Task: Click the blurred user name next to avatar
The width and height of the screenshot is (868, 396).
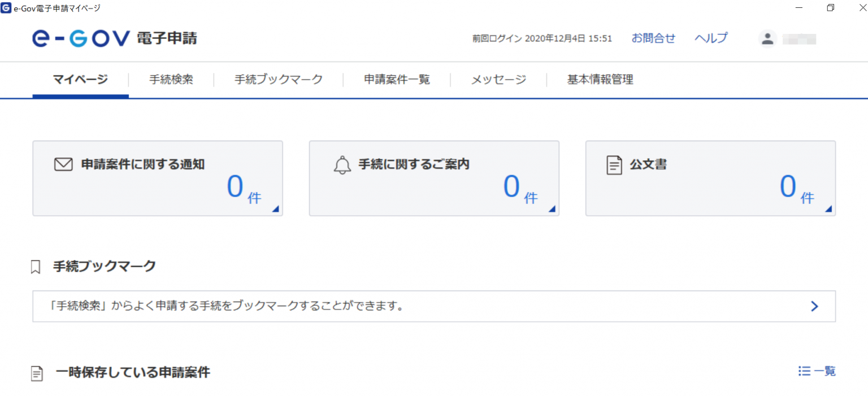Action: coord(799,39)
